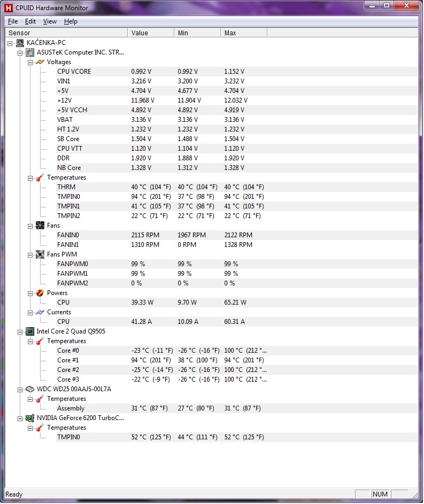This screenshot has height=504, width=424.
Task: Click the Fans icon in tree
Action: tap(40, 226)
